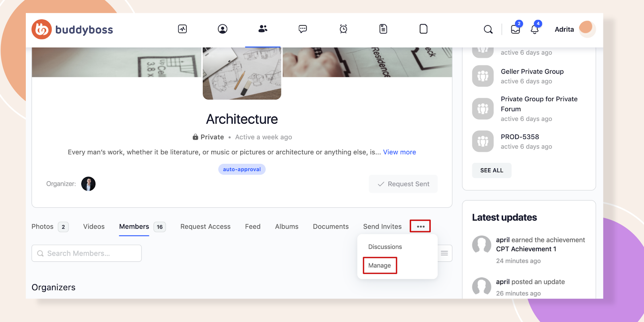Switch to the Videos tab
644x322 pixels.
(94, 227)
